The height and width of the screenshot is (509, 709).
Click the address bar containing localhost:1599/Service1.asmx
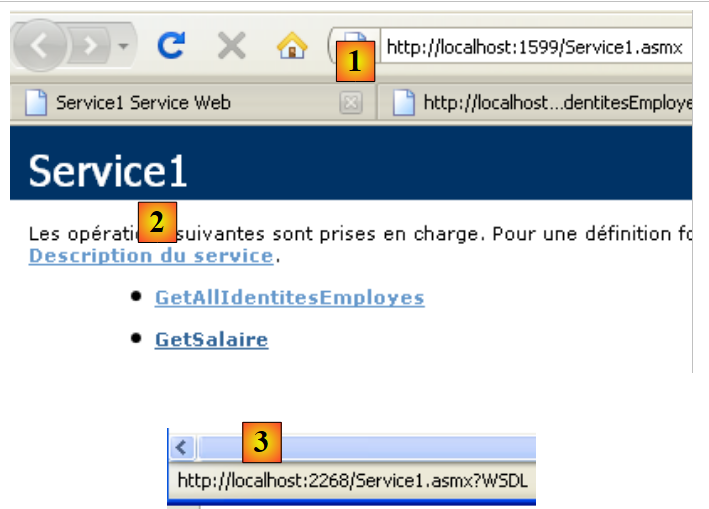tap(535, 47)
